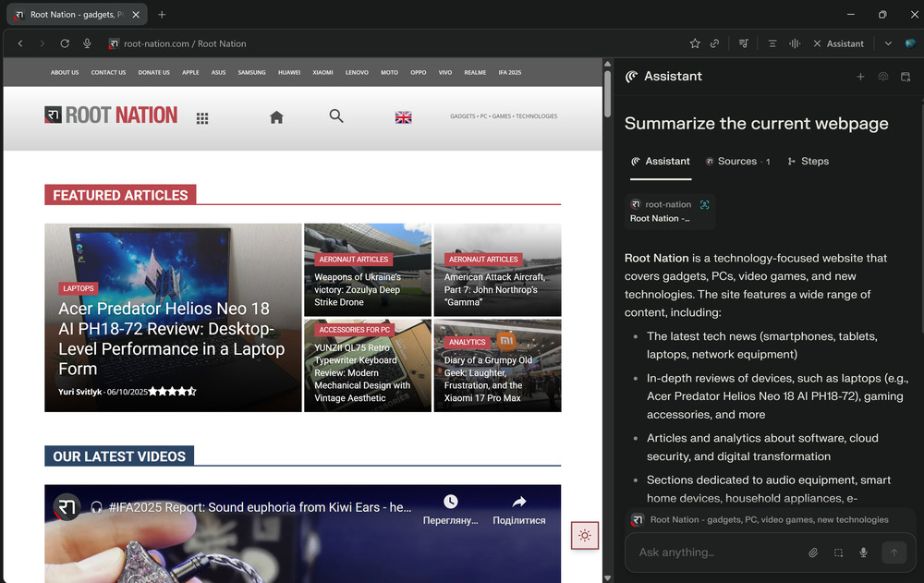Open the CONTACT US menu item
This screenshot has height=583, width=924.
pos(108,72)
